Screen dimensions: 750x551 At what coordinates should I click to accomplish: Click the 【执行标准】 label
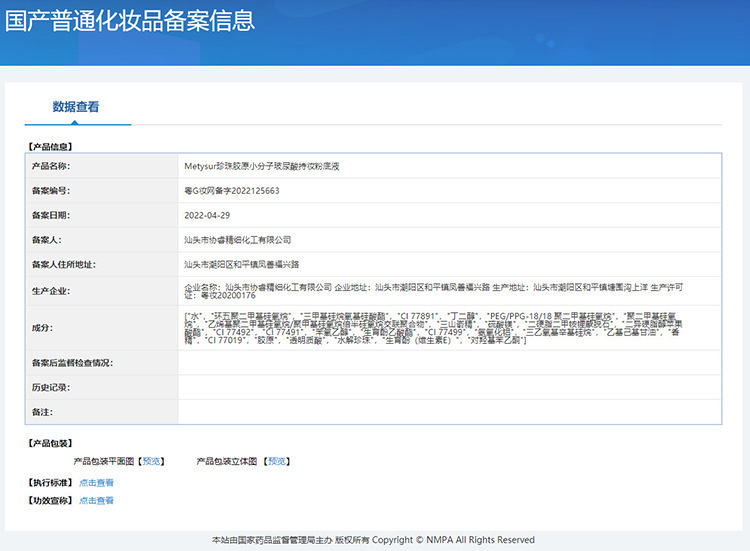tap(50, 483)
